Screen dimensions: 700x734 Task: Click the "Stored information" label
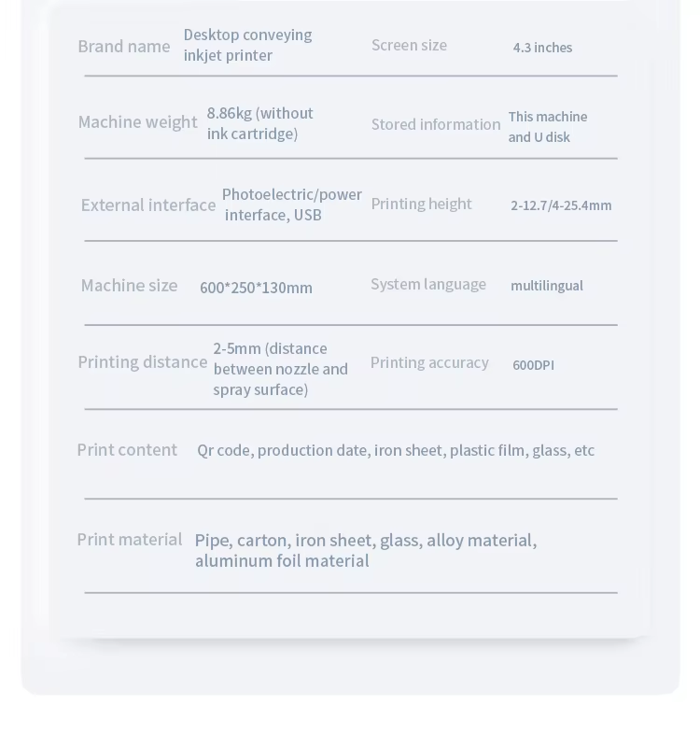[x=436, y=124]
